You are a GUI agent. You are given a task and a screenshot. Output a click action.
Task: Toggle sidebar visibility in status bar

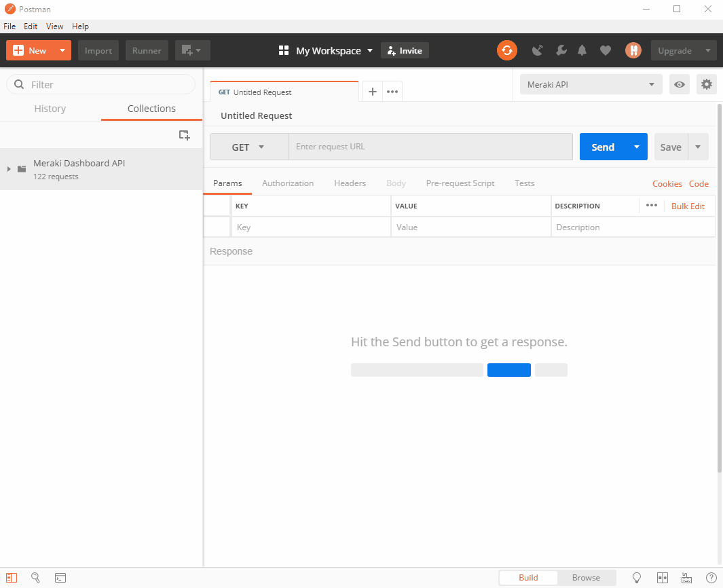tap(12, 578)
